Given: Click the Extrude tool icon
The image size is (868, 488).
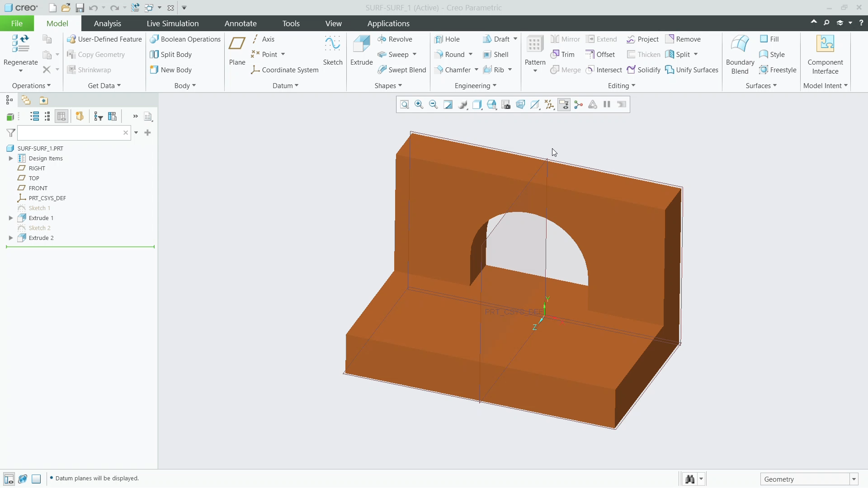Looking at the screenshot, I should [361, 50].
